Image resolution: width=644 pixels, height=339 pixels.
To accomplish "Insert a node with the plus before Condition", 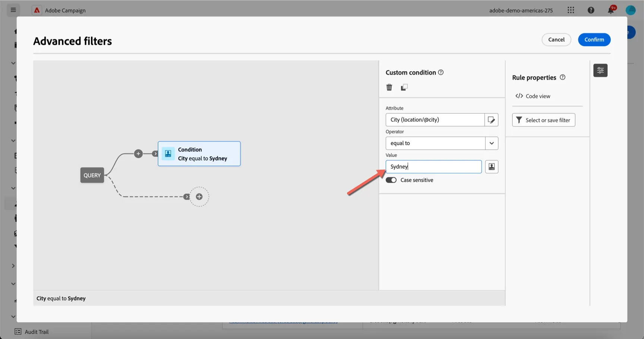I will [x=138, y=154].
